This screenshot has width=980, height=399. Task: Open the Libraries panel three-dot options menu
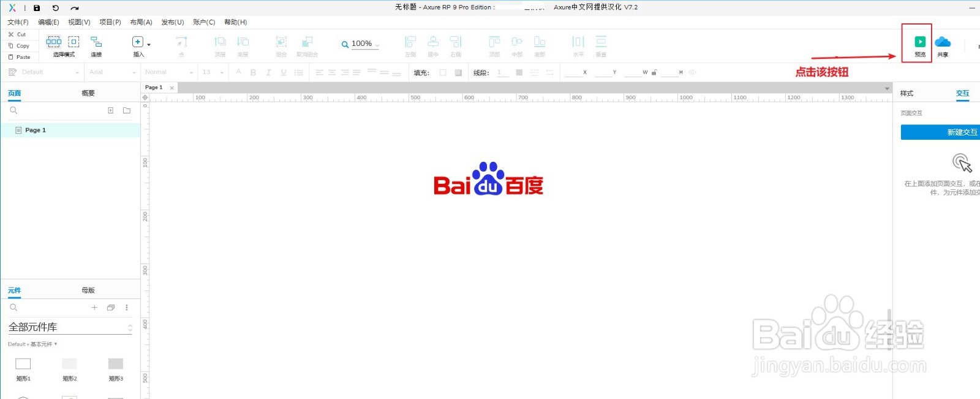point(127,308)
